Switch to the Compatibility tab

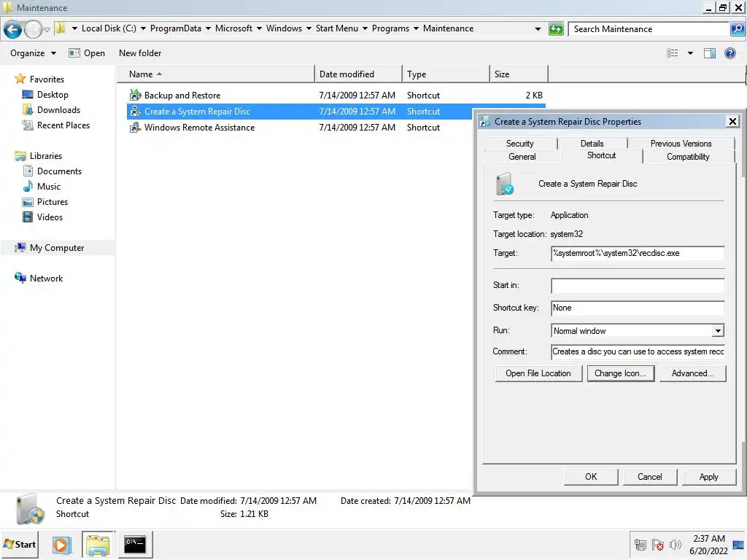pos(688,157)
